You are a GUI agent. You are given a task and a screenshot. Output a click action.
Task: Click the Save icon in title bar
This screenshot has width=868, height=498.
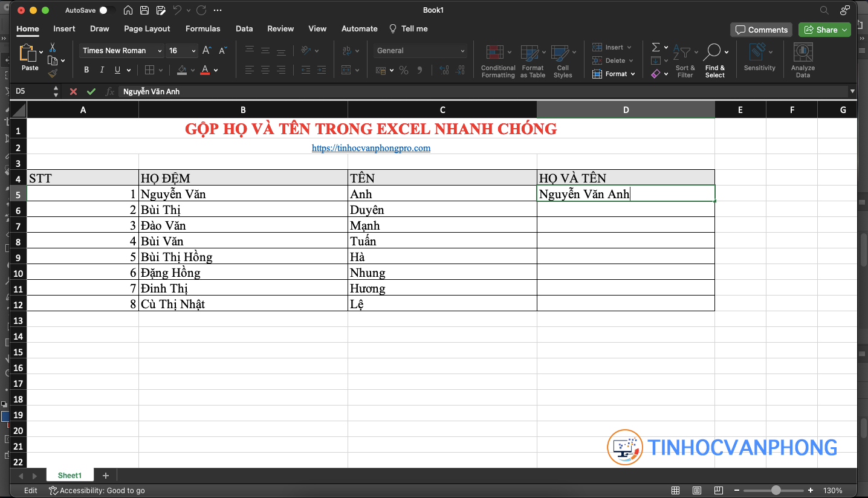[144, 10]
